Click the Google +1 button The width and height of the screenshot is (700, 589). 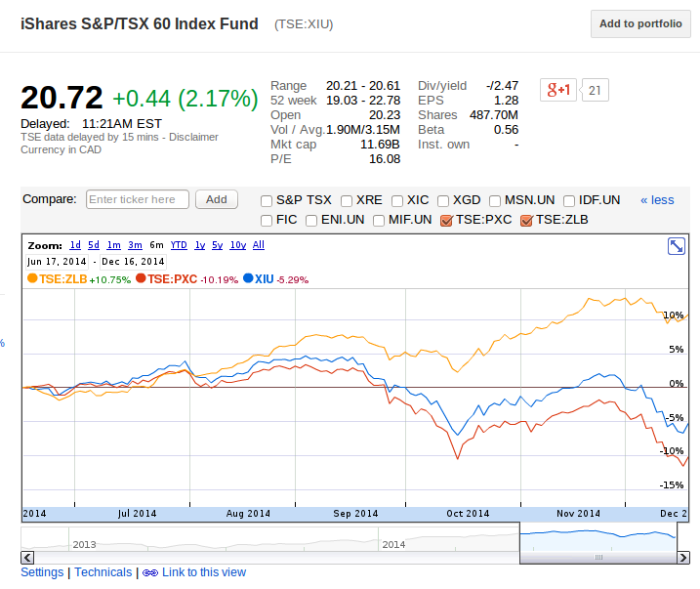pos(558,90)
